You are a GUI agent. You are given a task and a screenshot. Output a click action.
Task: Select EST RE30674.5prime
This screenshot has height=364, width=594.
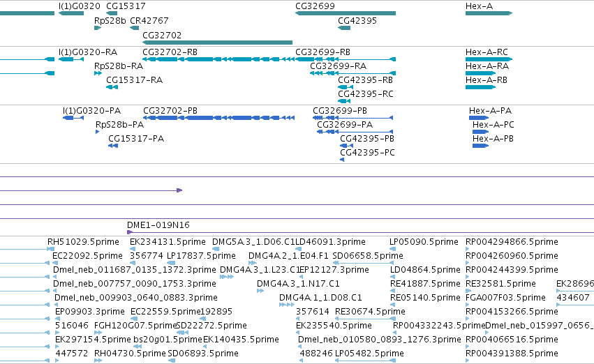(x=370, y=312)
